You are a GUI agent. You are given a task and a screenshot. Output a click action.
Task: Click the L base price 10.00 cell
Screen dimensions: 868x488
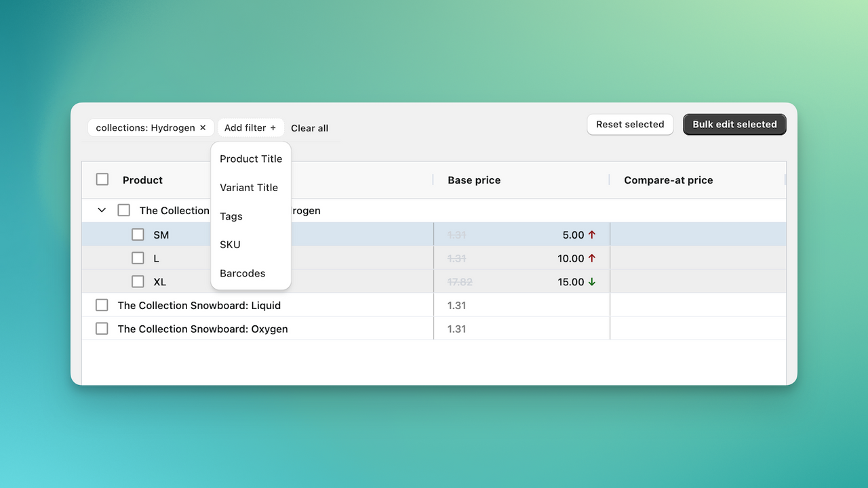pos(521,258)
